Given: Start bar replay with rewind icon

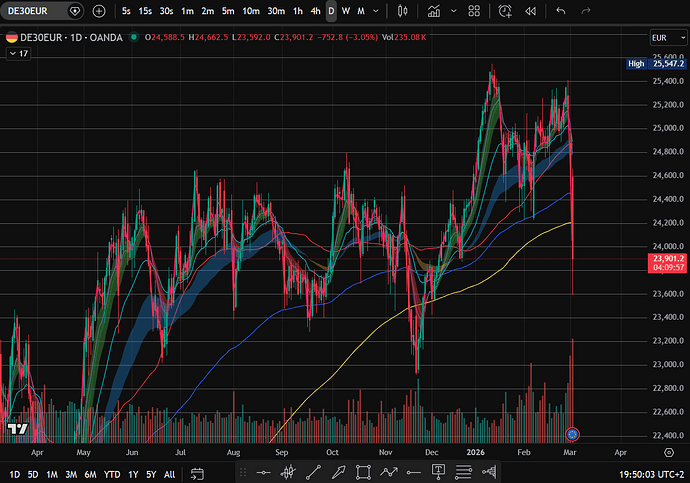Looking at the screenshot, I should (x=530, y=11).
